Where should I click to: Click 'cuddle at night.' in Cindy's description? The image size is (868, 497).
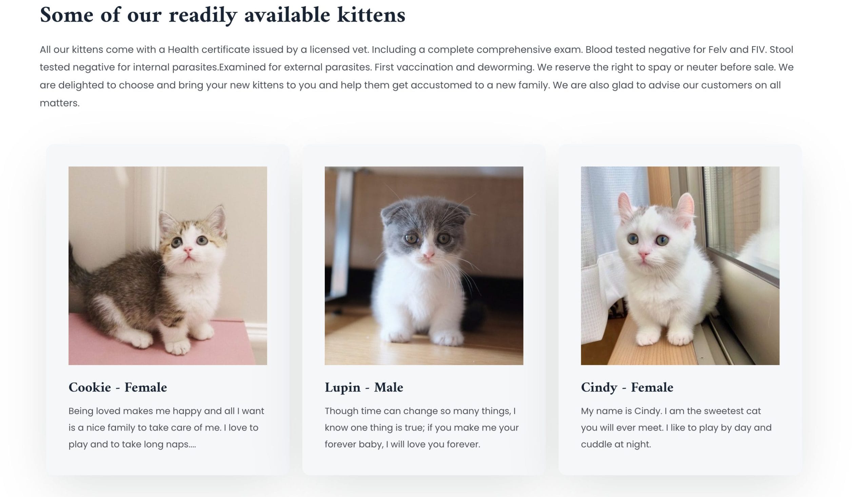click(616, 444)
